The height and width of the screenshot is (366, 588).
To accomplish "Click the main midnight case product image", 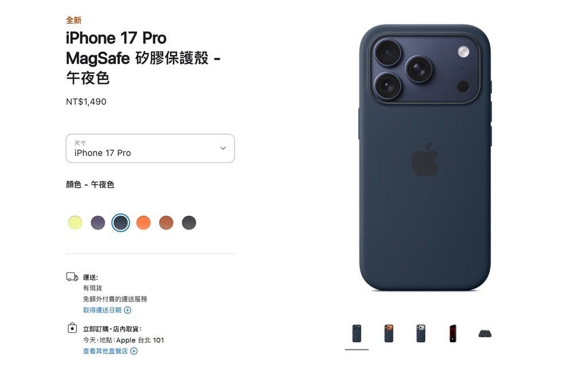I will (x=425, y=158).
